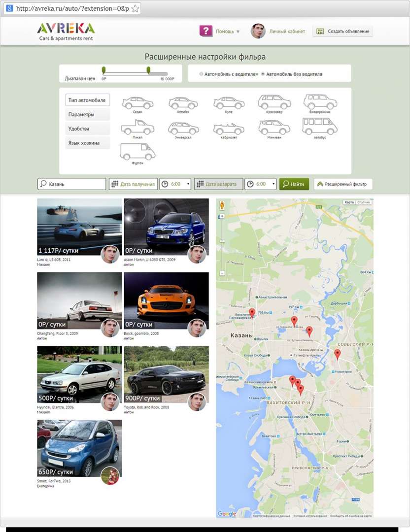Image resolution: width=410 pixels, height=532 pixels.
Task: Open the Параметры filter tab
Action: [x=87, y=114]
